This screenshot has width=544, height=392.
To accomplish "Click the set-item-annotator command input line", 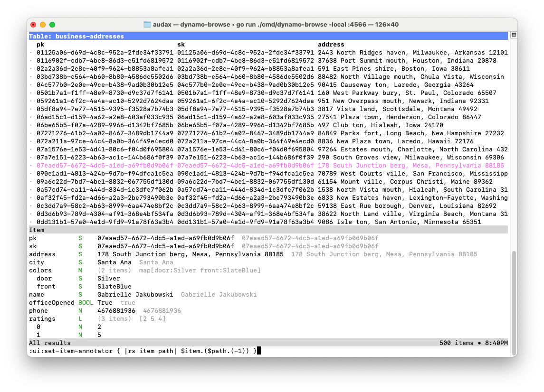I will pos(143,351).
